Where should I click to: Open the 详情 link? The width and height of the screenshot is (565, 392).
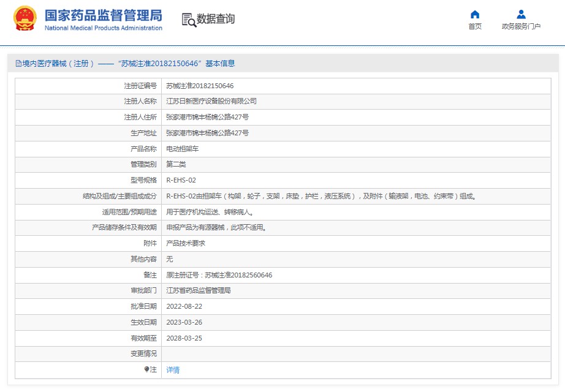pos(173,370)
